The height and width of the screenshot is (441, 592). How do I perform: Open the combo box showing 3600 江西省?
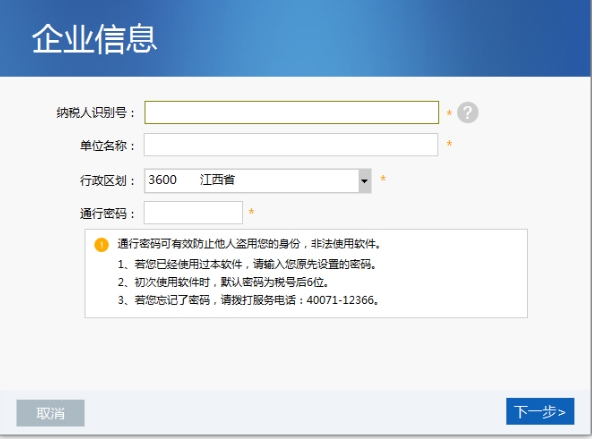[258, 181]
